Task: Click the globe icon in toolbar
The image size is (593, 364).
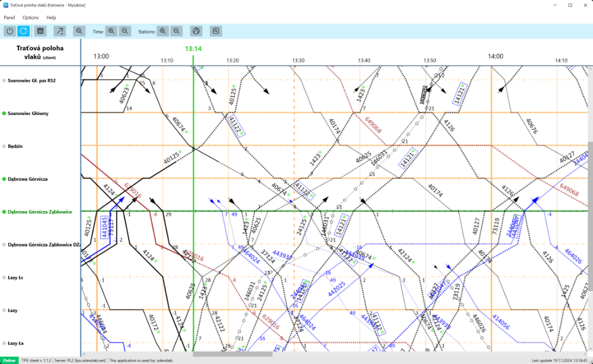Action: tap(196, 31)
